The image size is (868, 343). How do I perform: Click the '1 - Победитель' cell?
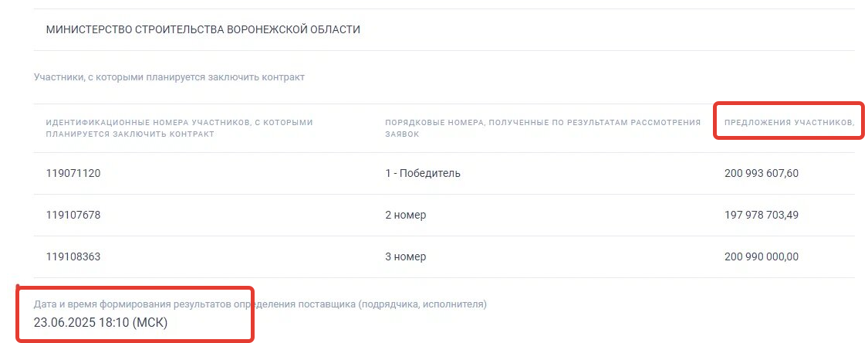point(423,173)
